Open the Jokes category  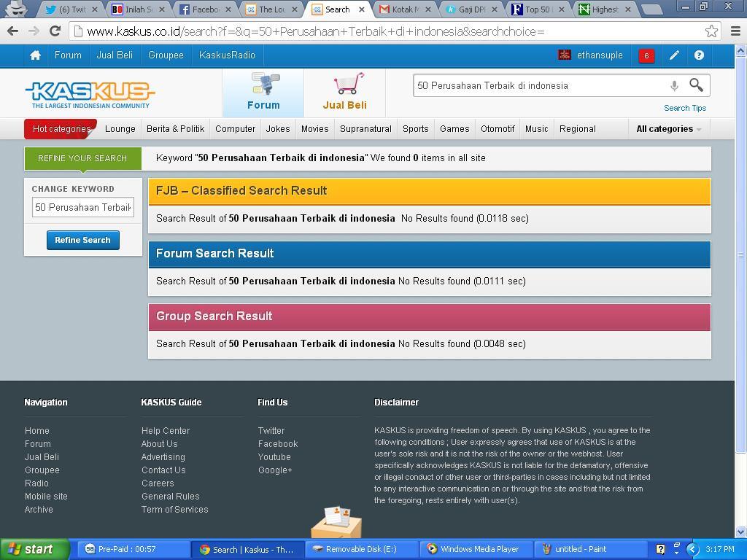pos(278,129)
